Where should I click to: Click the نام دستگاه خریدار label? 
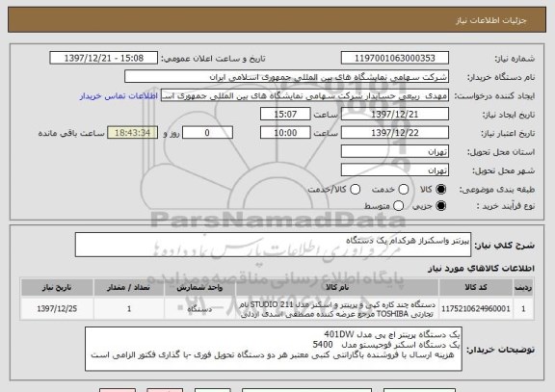click(501, 77)
